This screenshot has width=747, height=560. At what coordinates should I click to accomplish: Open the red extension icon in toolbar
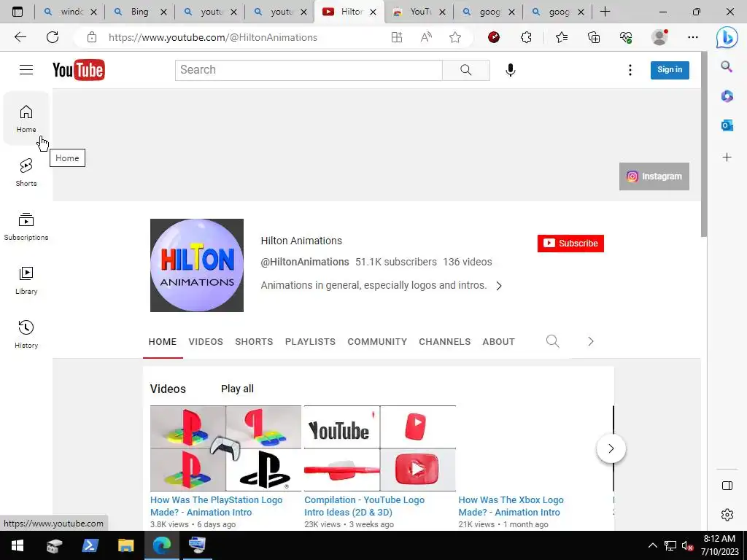[x=494, y=37]
